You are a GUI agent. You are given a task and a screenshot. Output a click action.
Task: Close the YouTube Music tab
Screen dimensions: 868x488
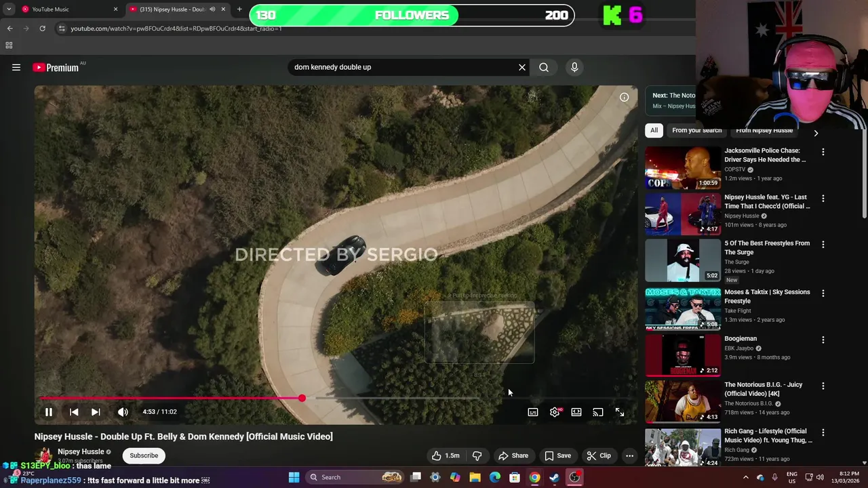[115, 9]
